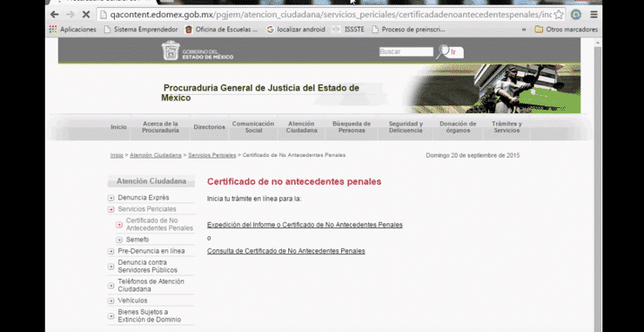
Task: Click the arrow bullet beside Semefo
Action: (119, 240)
